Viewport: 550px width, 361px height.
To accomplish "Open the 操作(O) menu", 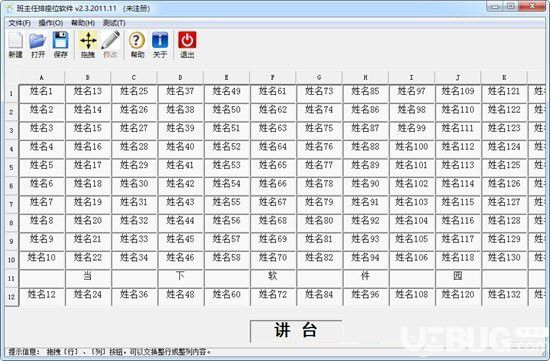I will 51,23.
